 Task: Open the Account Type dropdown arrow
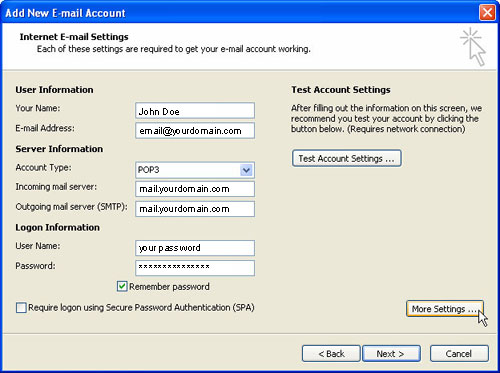pos(246,170)
